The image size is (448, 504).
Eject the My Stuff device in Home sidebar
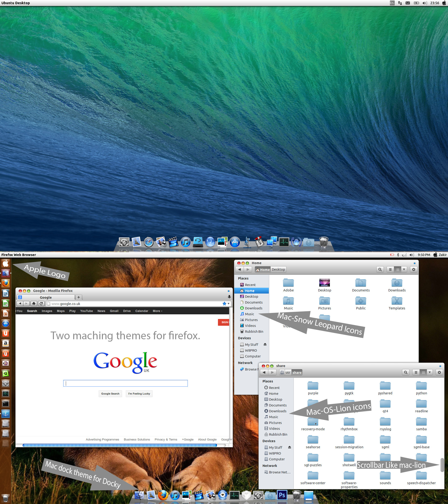tap(265, 344)
